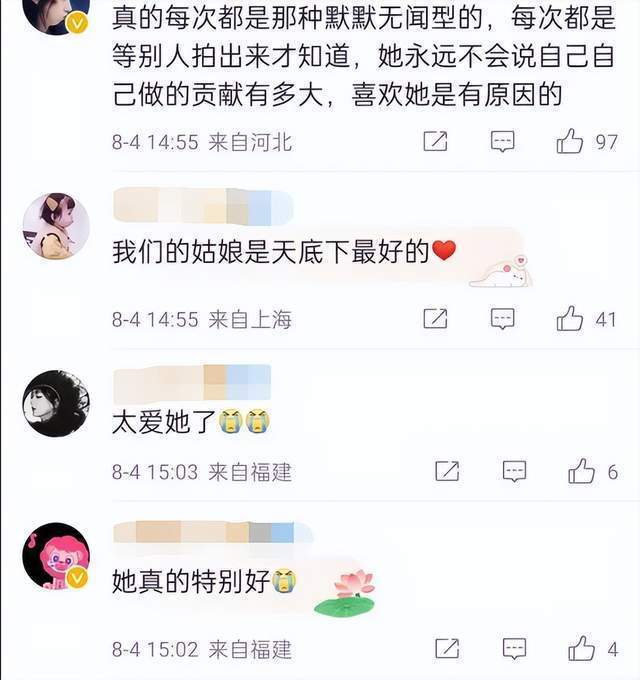The image size is (640, 680).
Task: Reply to the 太爱她了 comment
Action: point(514,471)
